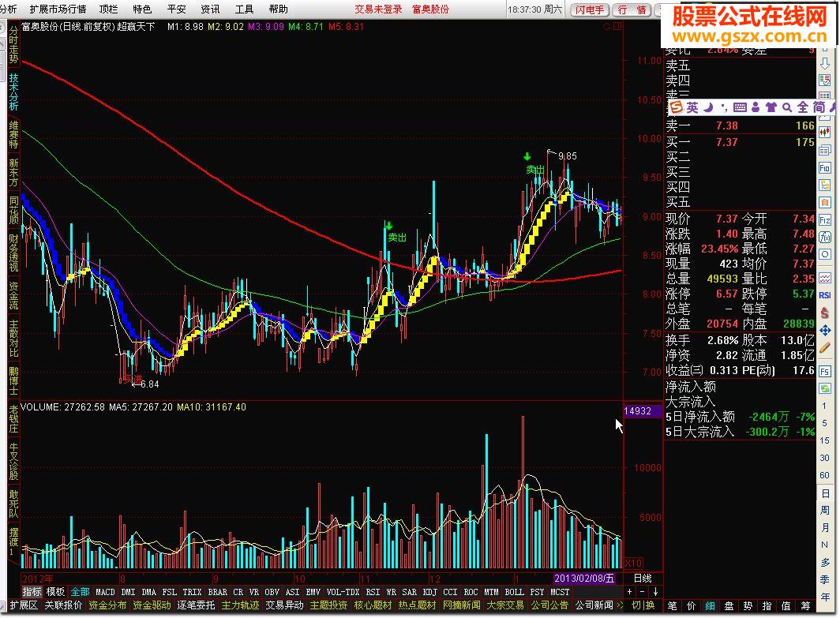840x618 pixels.
Task: Select the 月 monthly period button
Action: (825, 527)
